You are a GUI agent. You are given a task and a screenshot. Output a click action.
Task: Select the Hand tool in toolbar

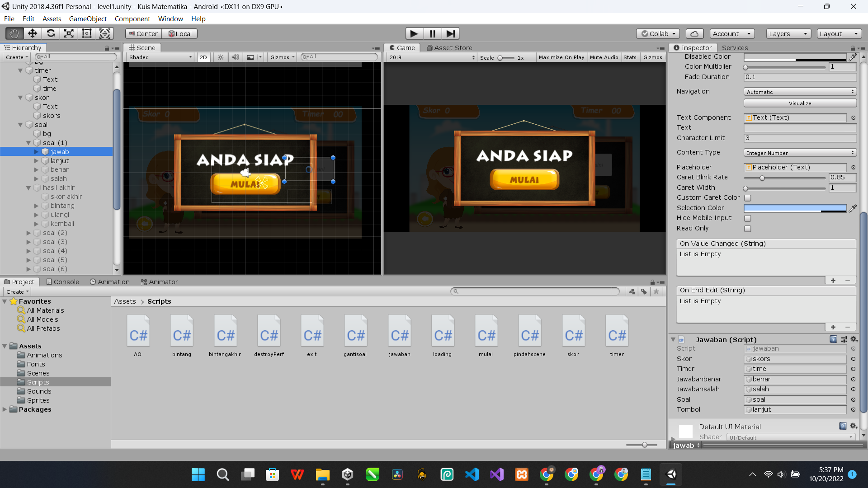coord(14,33)
